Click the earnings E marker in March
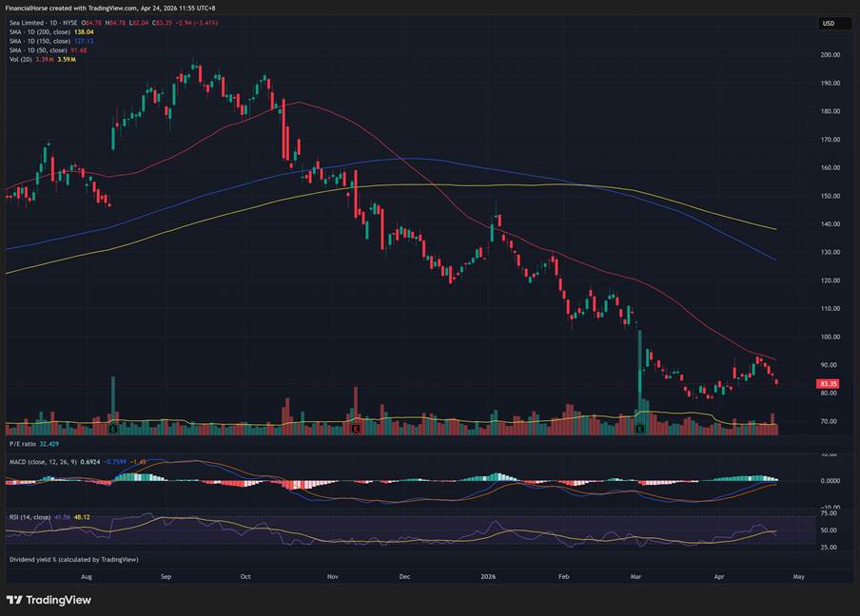Screen dimensions: 860x616 (x=639, y=430)
